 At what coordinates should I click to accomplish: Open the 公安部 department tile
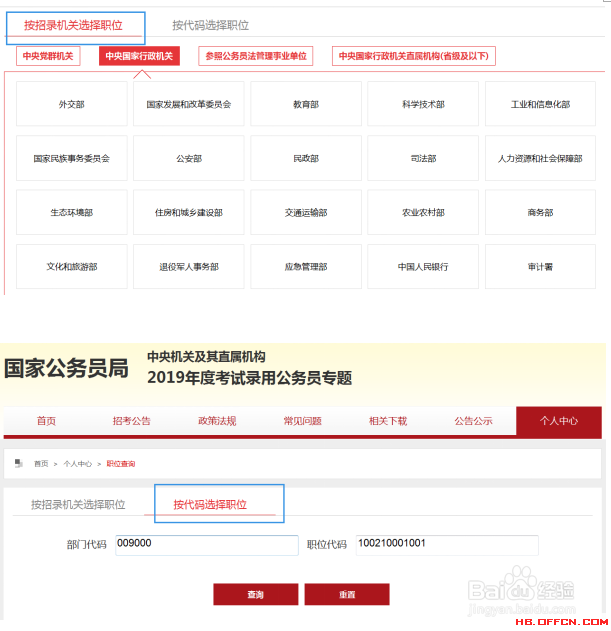[189, 158]
